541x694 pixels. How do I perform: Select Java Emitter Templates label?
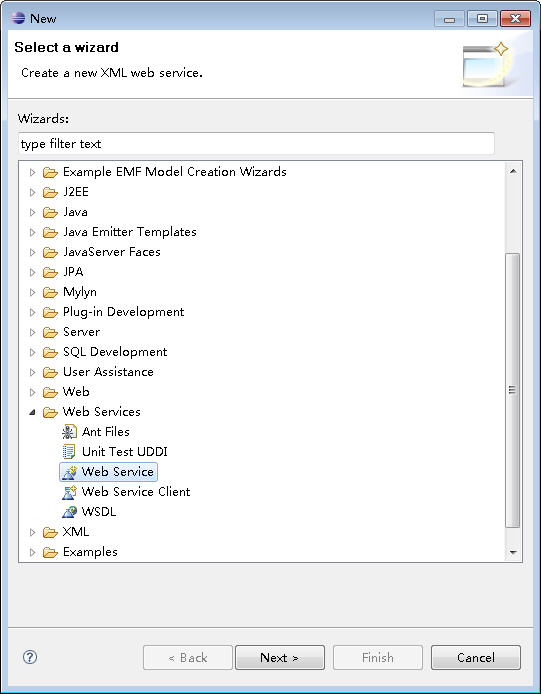[130, 231]
